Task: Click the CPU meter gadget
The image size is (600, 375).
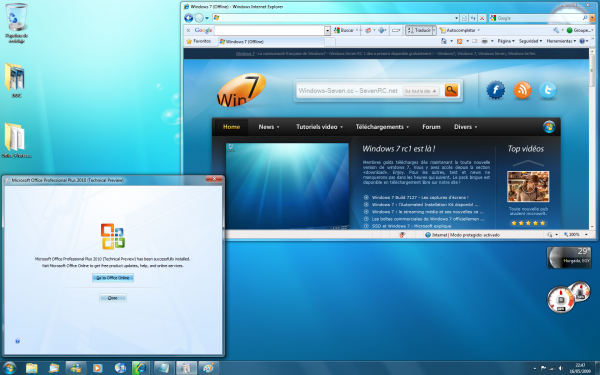Action: [568, 297]
